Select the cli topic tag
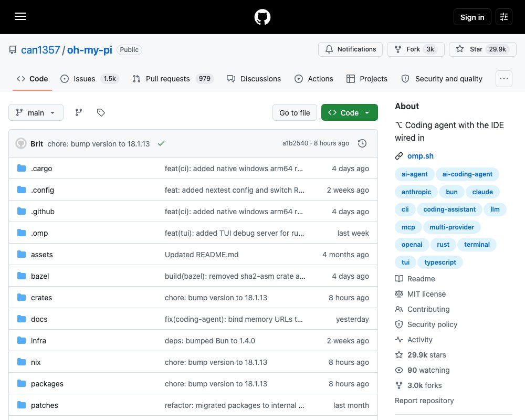Viewport: 525px width, 420px height. (x=405, y=209)
